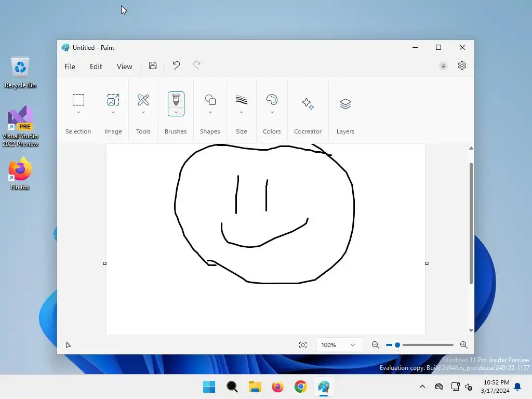
Task: Click the right canvas resize handle
Action: tap(427, 263)
